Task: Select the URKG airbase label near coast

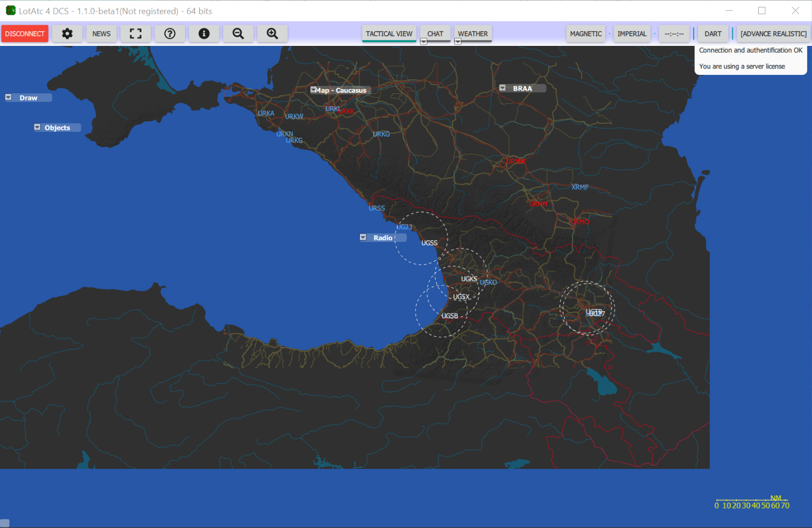Action: coord(294,140)
